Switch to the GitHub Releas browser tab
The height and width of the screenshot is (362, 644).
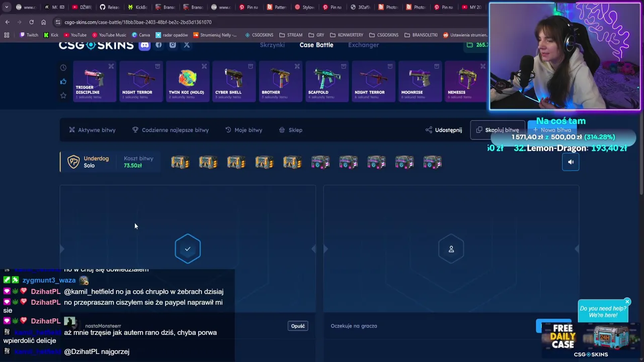[x=109, y=7]
